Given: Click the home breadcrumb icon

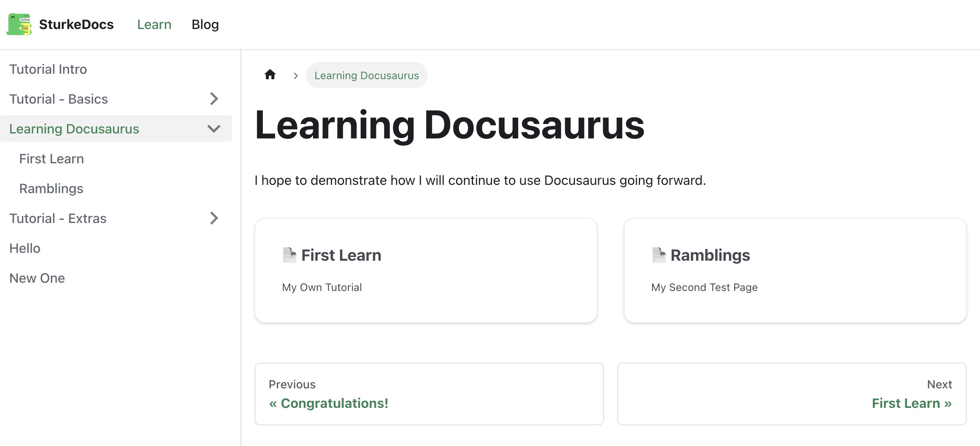Looking at the screenshot, I should [x=270, y=75].
